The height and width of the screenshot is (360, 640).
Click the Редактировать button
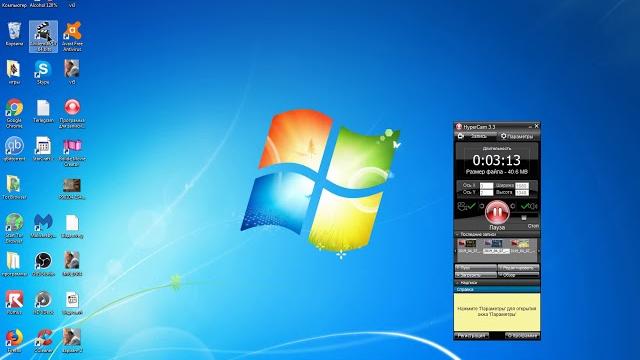click(x=518, y=268)
